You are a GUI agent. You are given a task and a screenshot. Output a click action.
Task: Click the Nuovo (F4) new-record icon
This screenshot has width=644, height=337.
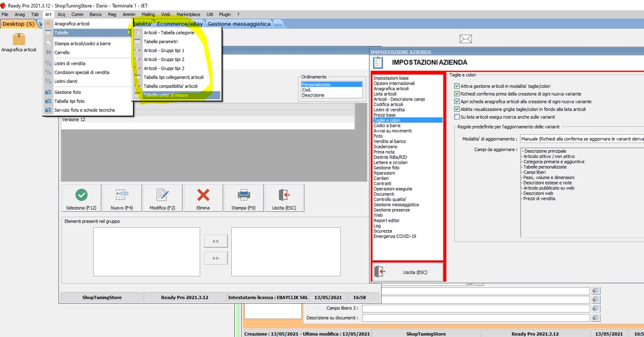coord(122,195)
